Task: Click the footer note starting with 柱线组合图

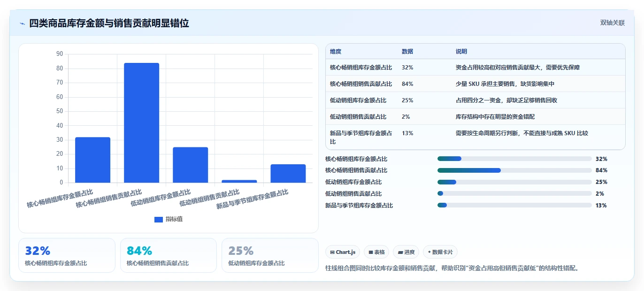Action: (x=452, y=268)
